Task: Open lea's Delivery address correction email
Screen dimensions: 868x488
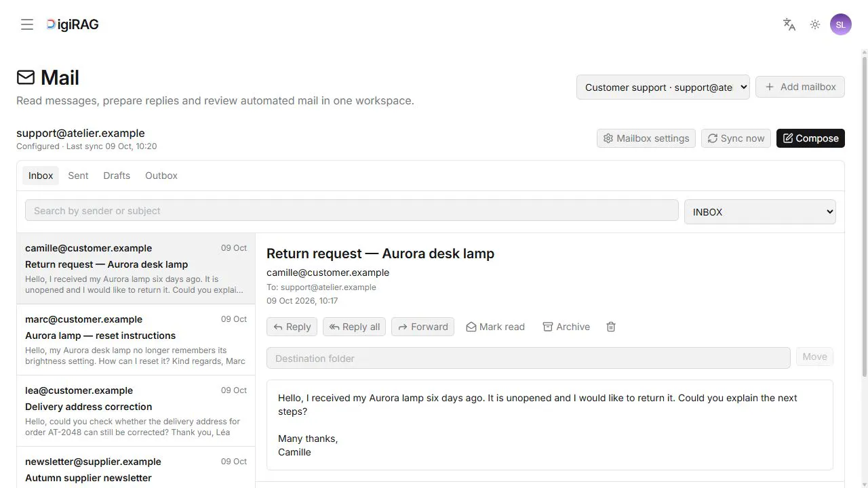Action: [136, 411]
